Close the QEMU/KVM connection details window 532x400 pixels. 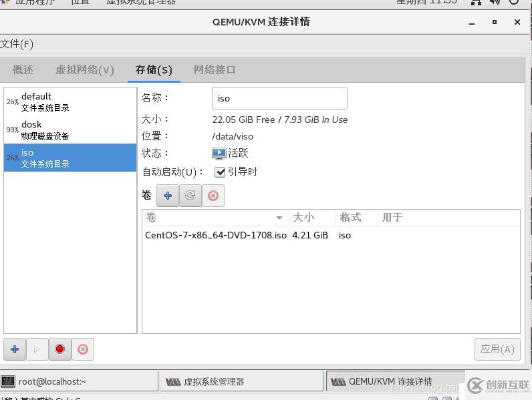point(517,22)
